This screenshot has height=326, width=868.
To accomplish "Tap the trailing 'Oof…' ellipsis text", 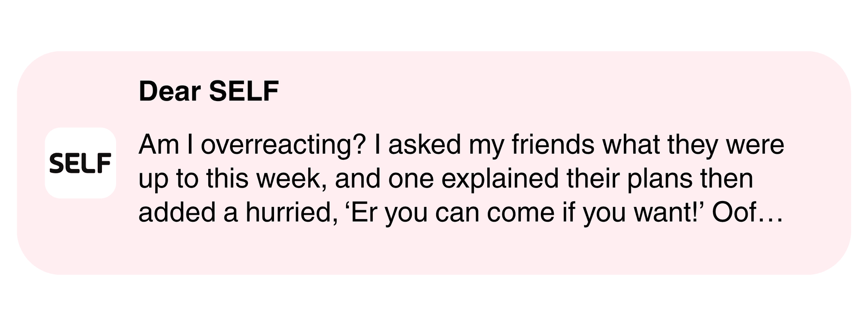I will [x=748, y=212].
